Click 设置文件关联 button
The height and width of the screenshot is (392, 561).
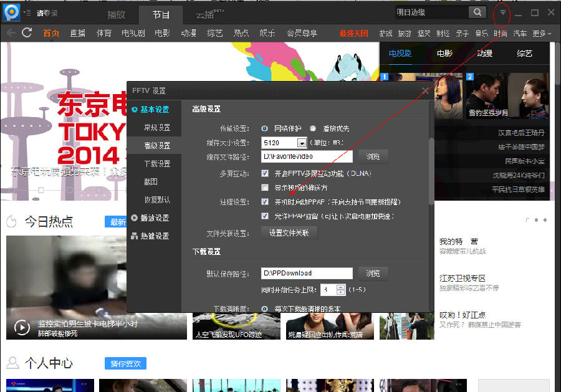(x=289, y=233)
